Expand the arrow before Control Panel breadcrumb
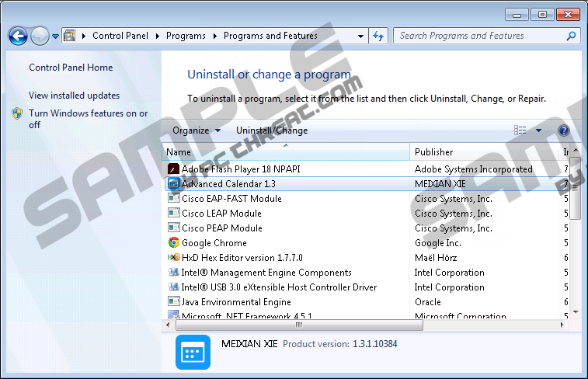This screenshot has height=379, width=588. point(84,36)
